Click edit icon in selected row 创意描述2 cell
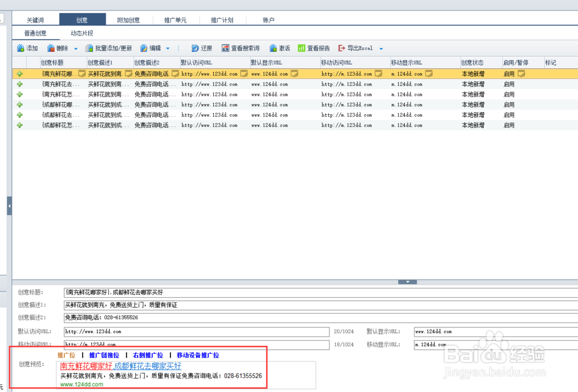 point(176,74)
